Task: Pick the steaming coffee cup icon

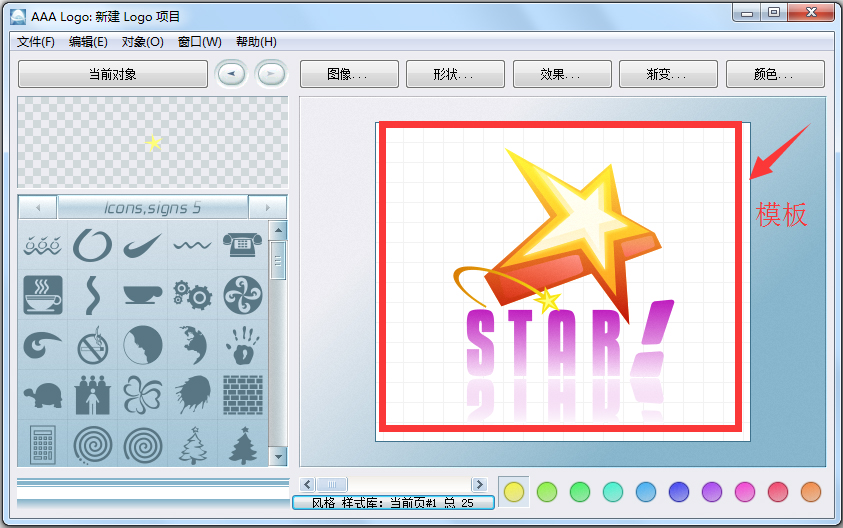Action: click(43, 295)
